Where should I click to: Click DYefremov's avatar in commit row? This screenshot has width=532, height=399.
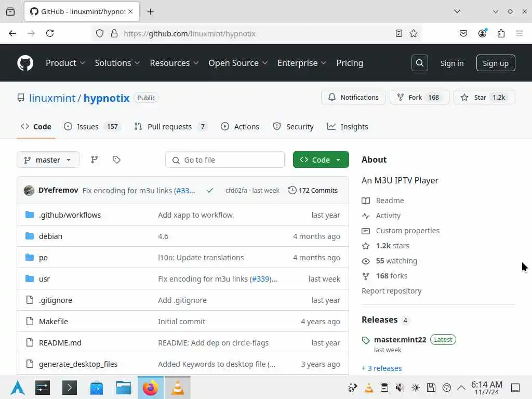pyautogui.click(x=29, y=190)
